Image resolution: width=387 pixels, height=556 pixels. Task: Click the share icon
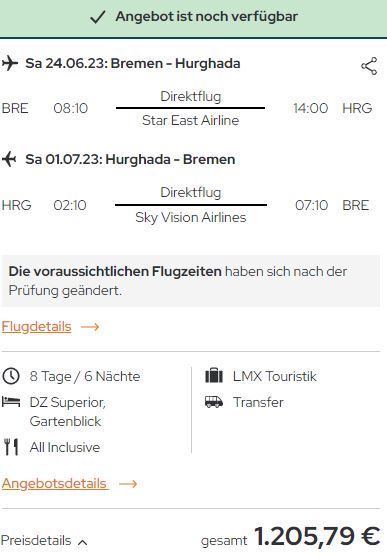[x=369, y=66]
